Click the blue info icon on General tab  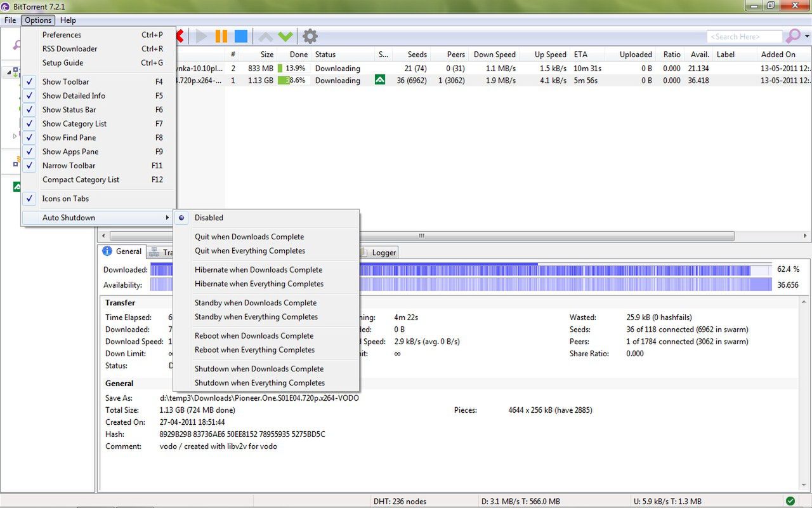point(107,251)
